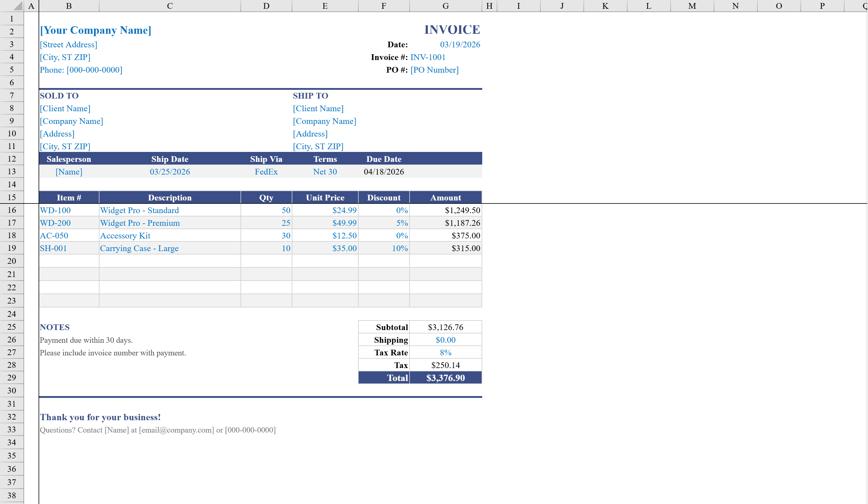This screenshot has width=868, height=504.
Task: Click the Discount column header
Action: (384, 197)
